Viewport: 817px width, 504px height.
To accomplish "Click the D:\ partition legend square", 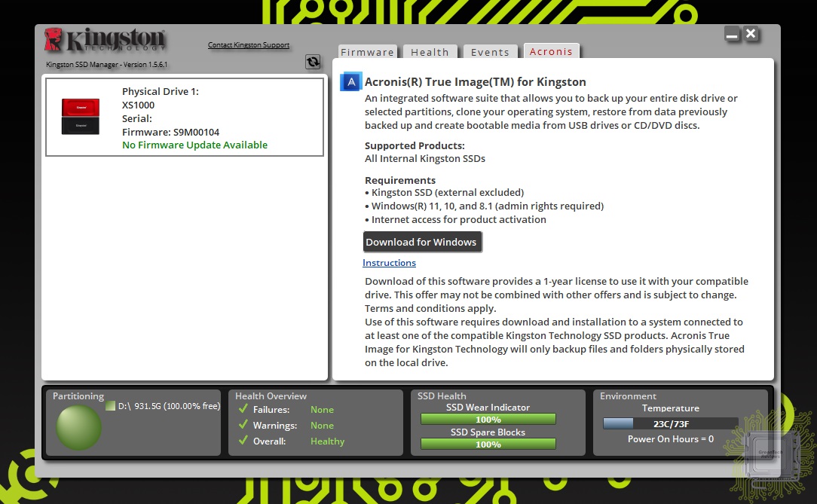I will pos(110,406).
